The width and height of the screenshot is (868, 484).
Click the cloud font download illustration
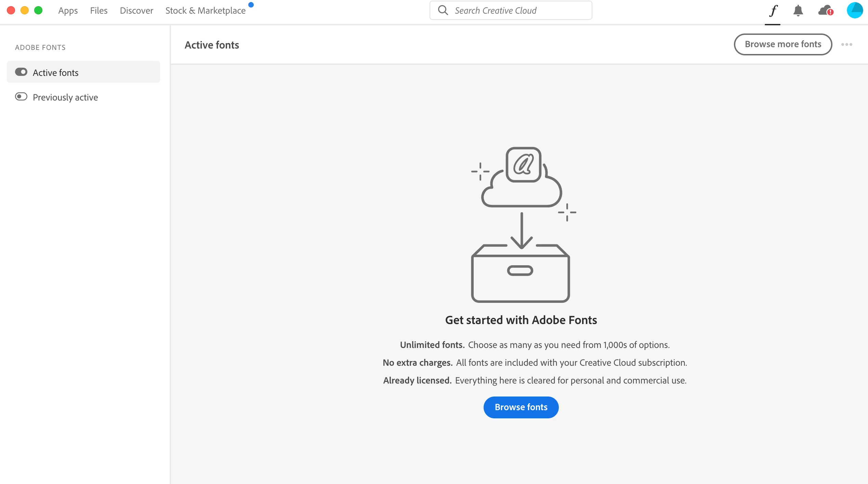[x=521, y=225]
